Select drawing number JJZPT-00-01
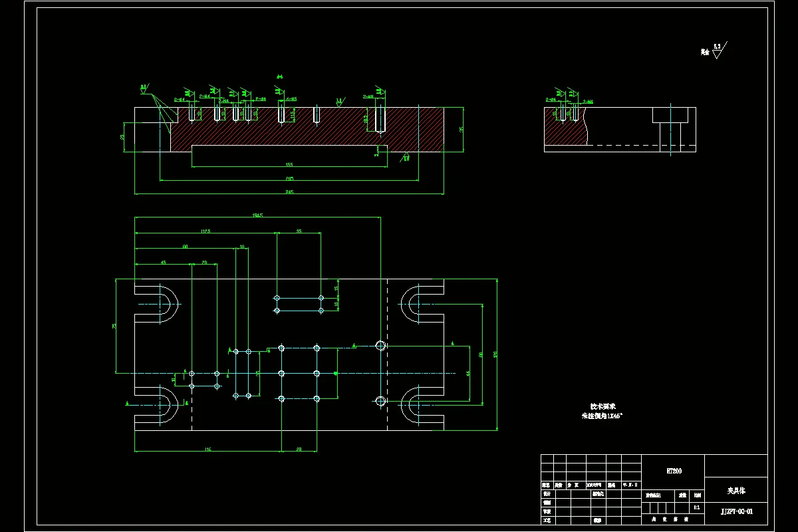 737,511
